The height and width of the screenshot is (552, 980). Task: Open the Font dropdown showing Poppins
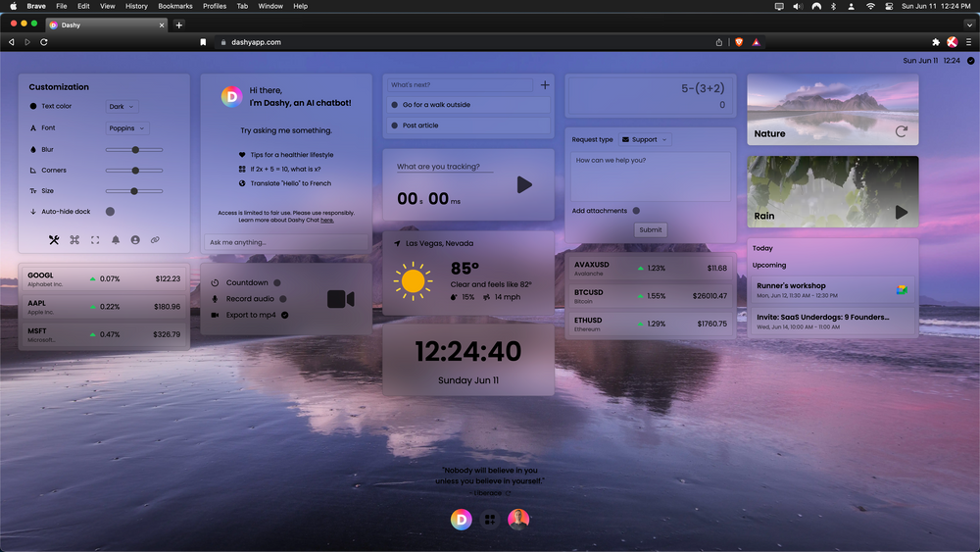coord(127,128)
